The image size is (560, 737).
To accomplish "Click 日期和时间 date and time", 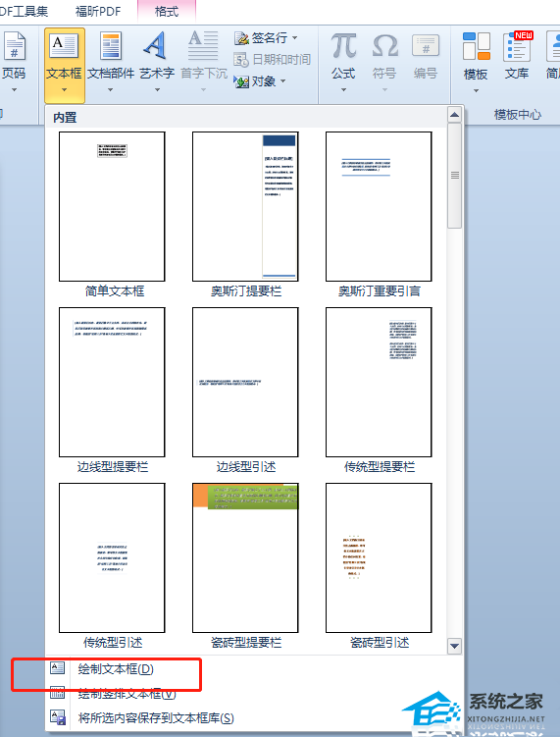I will [272, 59].
